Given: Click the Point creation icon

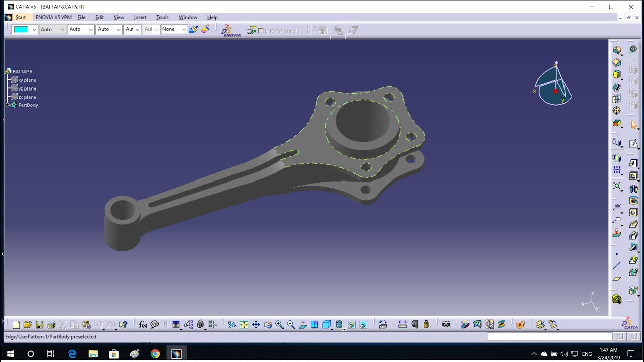Looking at the screenshot, I should coord(617,254).
